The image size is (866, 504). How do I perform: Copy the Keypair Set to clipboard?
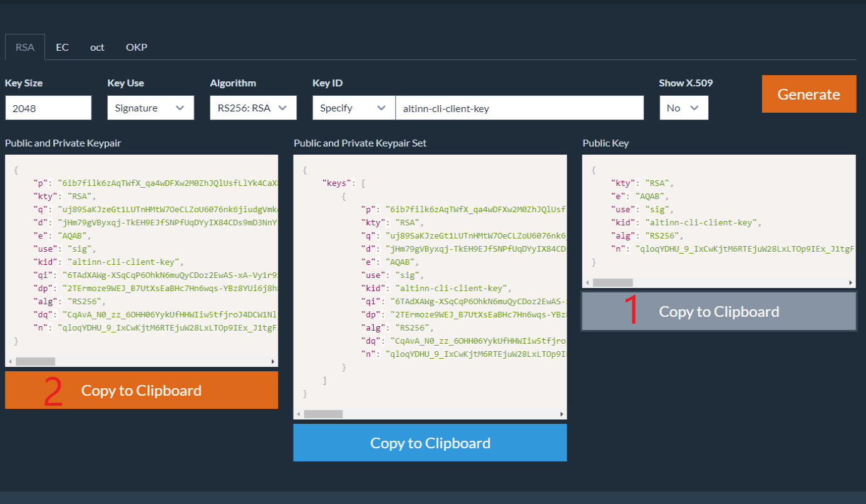(430, 443)
